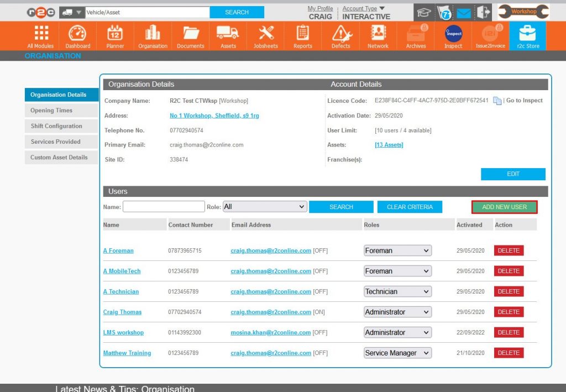
Task: Open the Jobsheets module
Action: (x=265, y=35)
